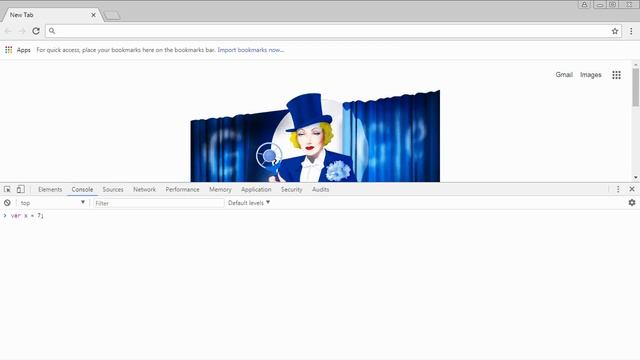Clear the console with the clear icon

point(7,202)
